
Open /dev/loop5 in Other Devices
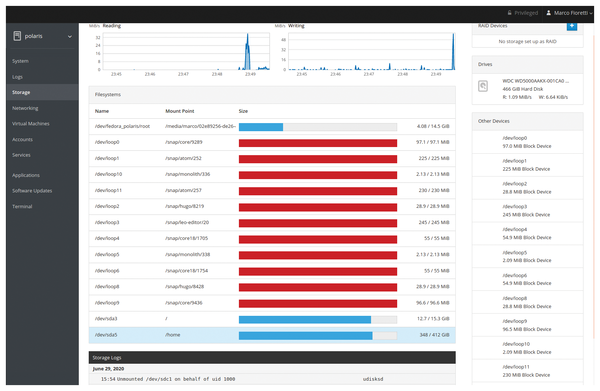[x=527, y=256]
